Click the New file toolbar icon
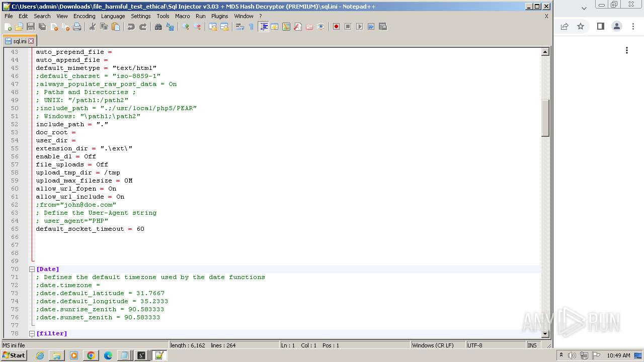Screen dimensions: 644x362 point(8,27)
